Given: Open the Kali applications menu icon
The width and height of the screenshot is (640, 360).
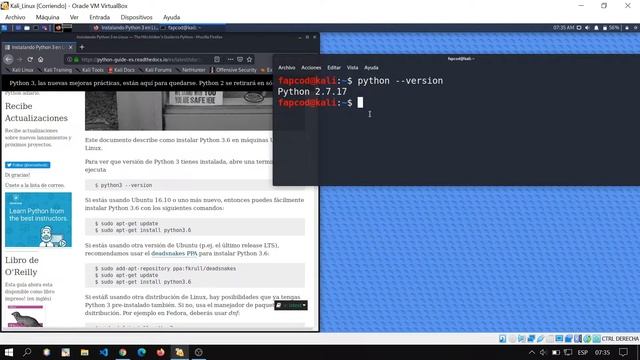Looking at the screenshot, I should click(4, 28).
